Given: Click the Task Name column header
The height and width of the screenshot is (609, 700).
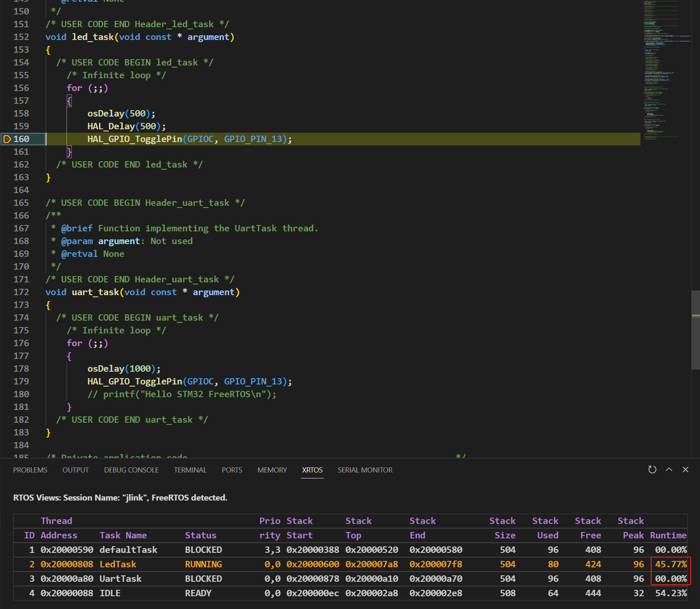Looking at the screenshot, I should [123, 535].
